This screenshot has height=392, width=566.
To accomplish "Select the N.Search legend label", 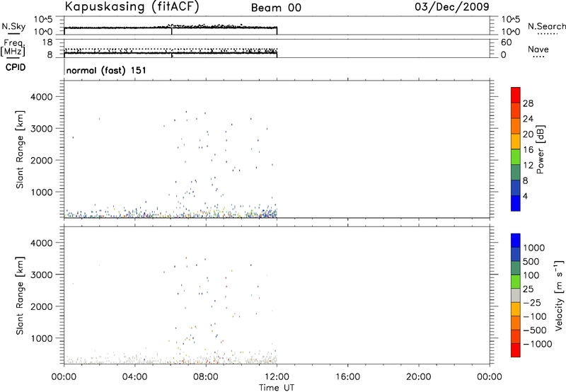I will 546,26.
